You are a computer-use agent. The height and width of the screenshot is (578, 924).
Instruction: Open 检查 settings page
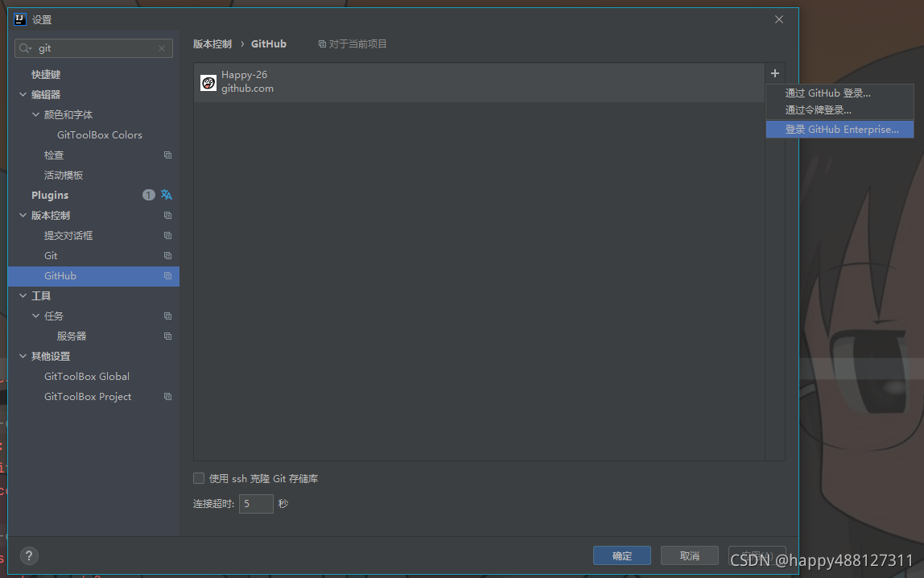(x=54, y=155)
